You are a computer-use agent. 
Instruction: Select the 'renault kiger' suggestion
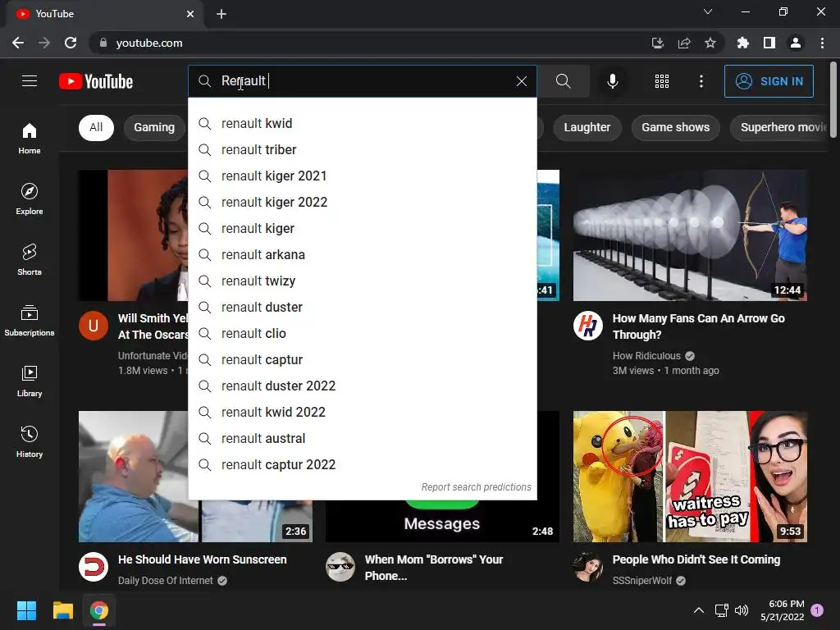point(363,228)
